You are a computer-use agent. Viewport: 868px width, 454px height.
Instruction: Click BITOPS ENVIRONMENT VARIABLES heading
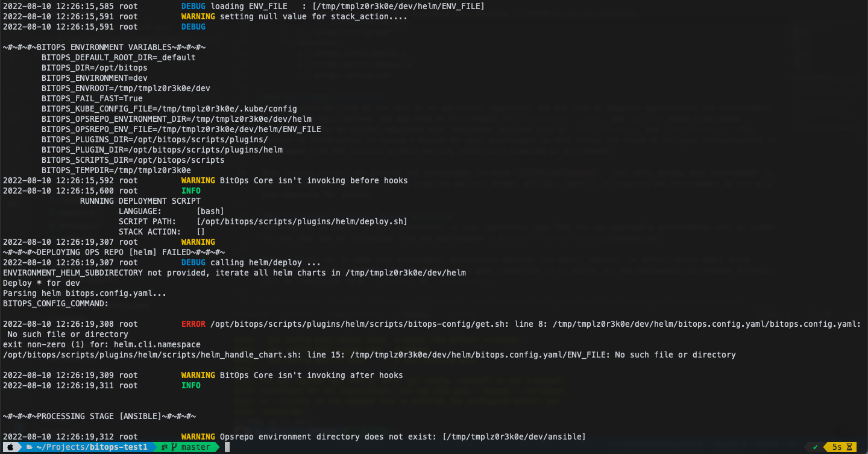click(104, 47)
